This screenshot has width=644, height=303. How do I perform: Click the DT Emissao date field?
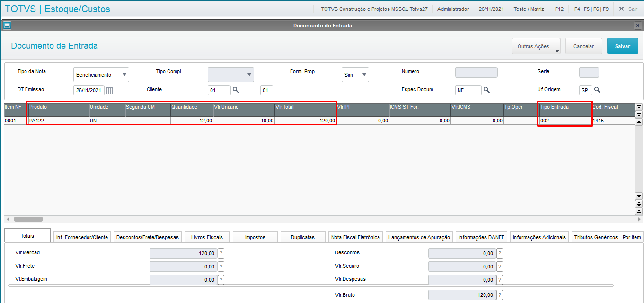coord(89,90)
